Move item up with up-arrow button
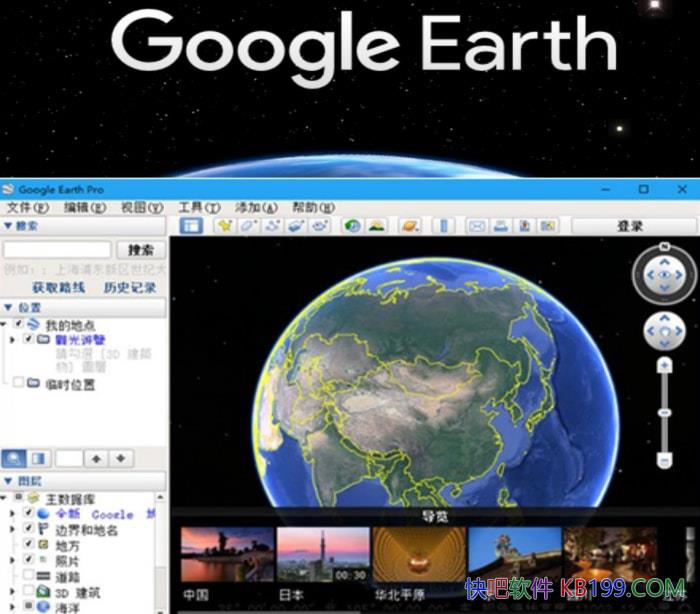Screen dimensions: 700x614 point(96,459)
